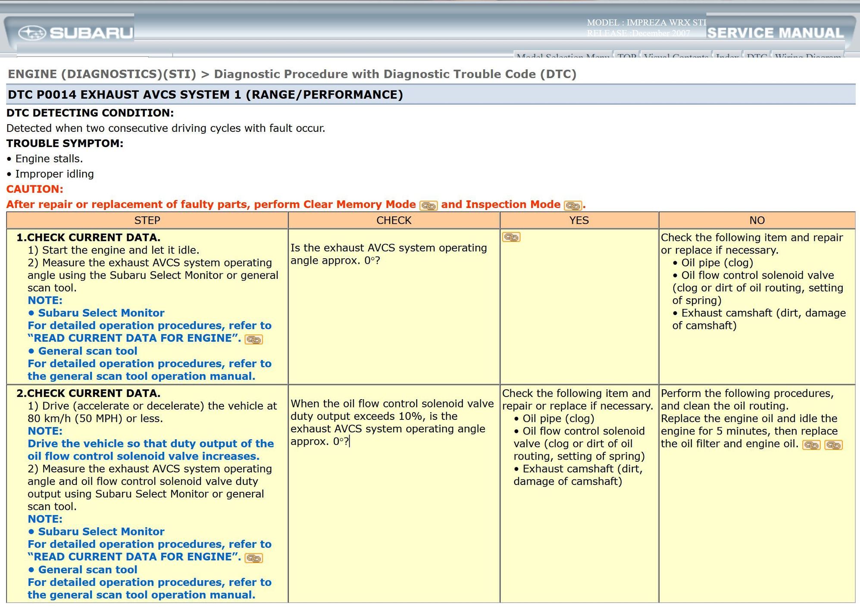
Task: Select the DTC tab
Action: coord(757,55)
